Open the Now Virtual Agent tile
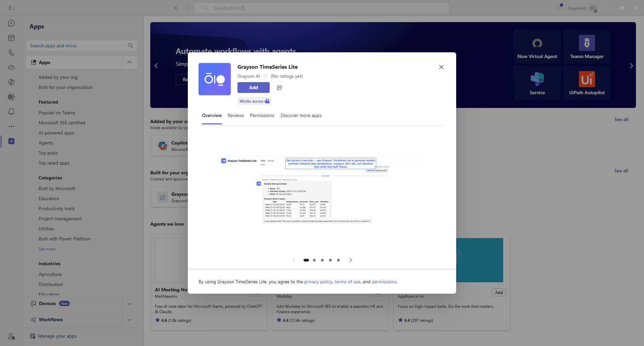Screen dimensions: 644x346 pyautogui.click(x=537, y=47)
